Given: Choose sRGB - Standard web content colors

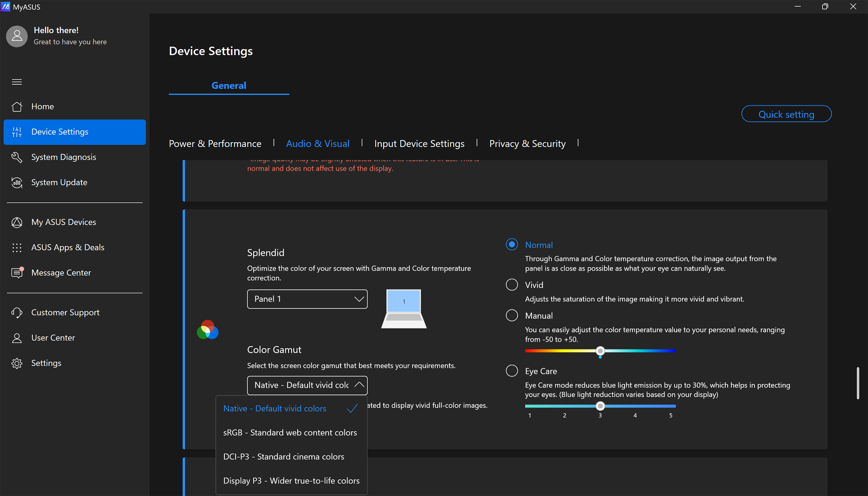Looking at the screenshot, I should pyautogui.click(x=292, y=432).
